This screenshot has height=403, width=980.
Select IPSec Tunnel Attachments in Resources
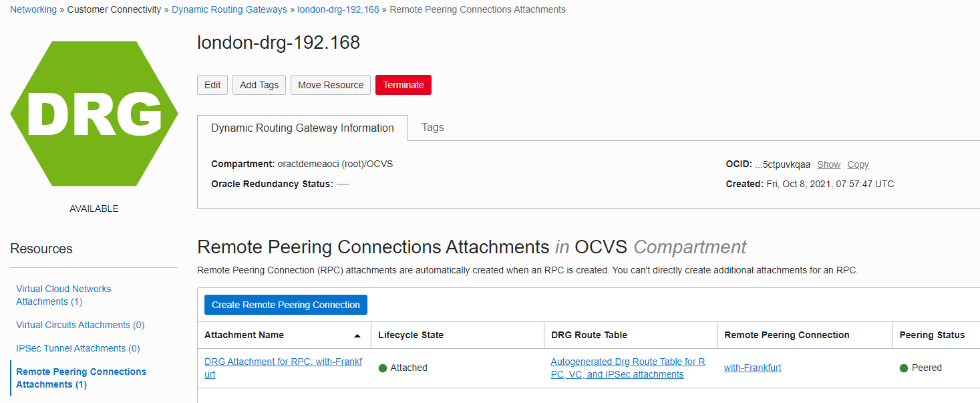78,348
